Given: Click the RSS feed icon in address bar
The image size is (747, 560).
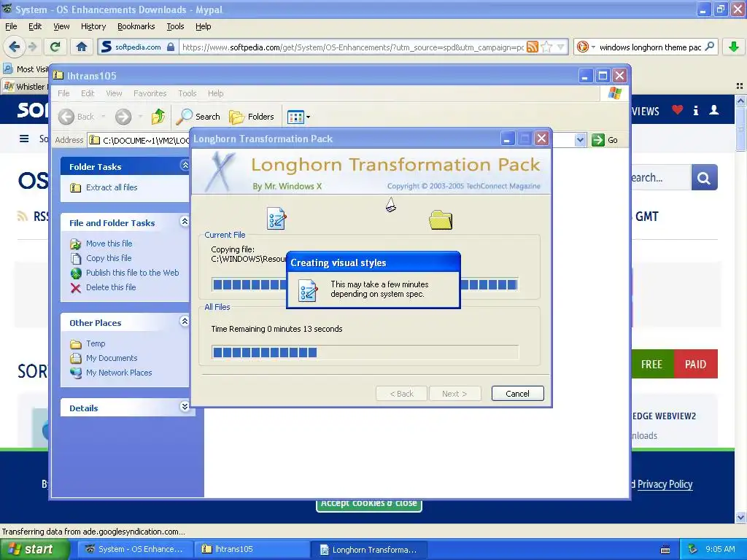Looking at the screenshot, I should point(533,47).
